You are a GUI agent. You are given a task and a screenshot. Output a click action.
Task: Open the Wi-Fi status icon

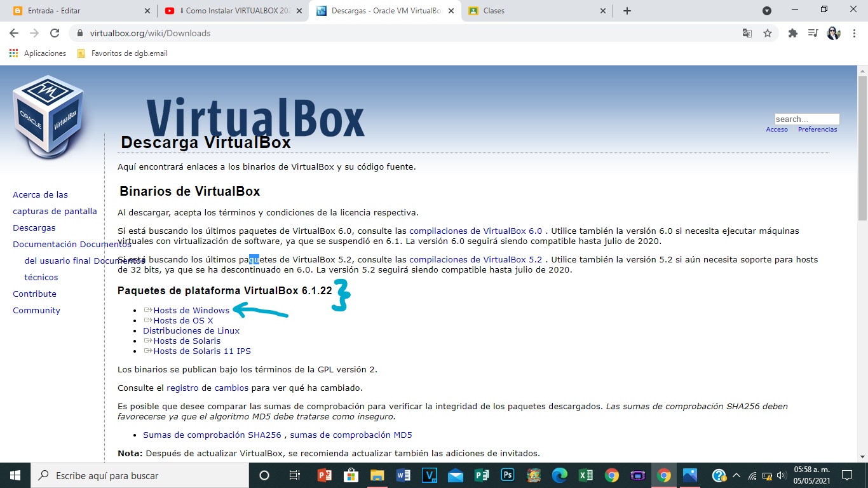[x=752, y=475]
